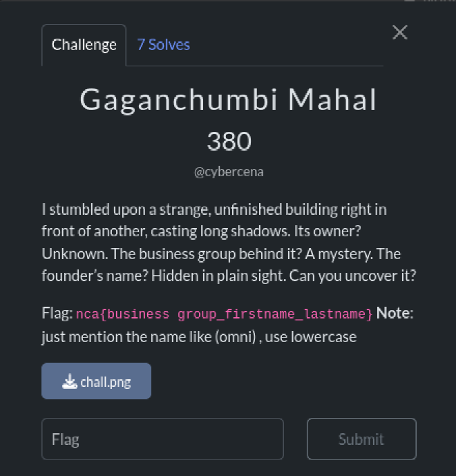Focus the Flag input field
Screen dimensions: 456x476
click(162, 439)
